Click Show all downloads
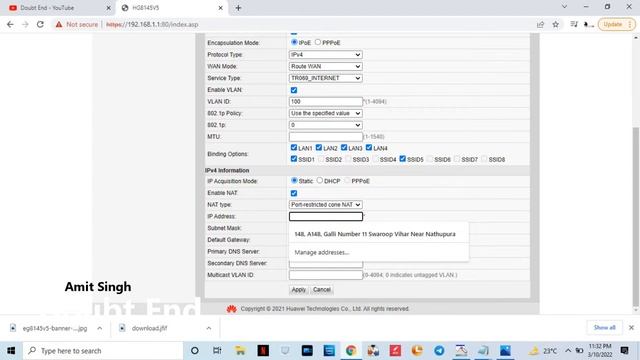The image size is (640, 360). click(604, 328)
